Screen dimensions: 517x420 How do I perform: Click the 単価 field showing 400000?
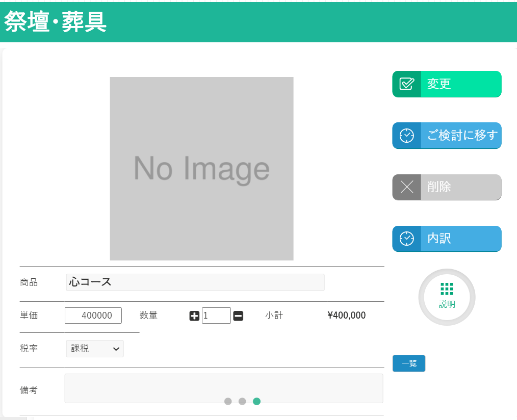[93, 316]
